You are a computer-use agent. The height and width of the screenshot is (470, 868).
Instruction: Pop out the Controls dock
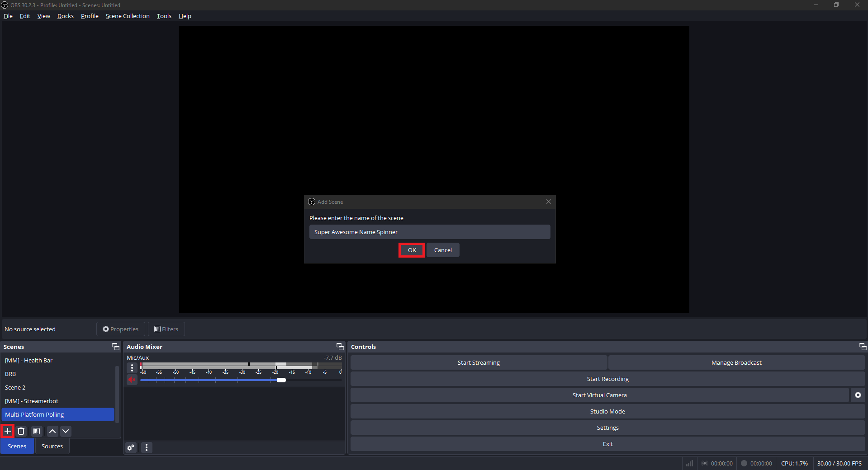click(863, 347)
